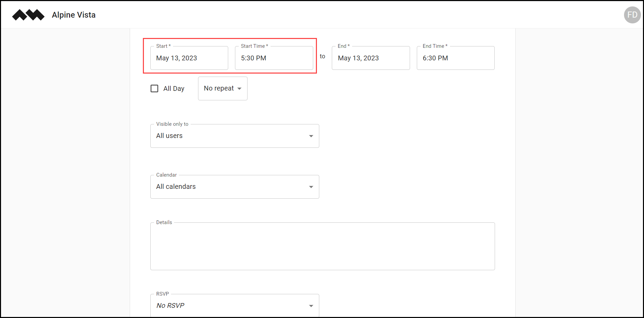Screen dimensions: 644x318
Task: Click the Start Time field
Action: 274,58
